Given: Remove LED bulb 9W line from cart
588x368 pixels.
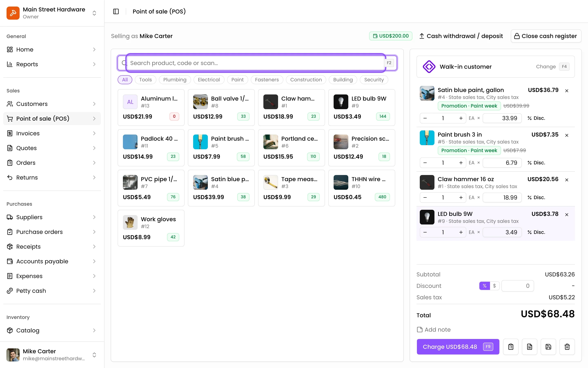Looking at the screenshot, I should 567,214.
